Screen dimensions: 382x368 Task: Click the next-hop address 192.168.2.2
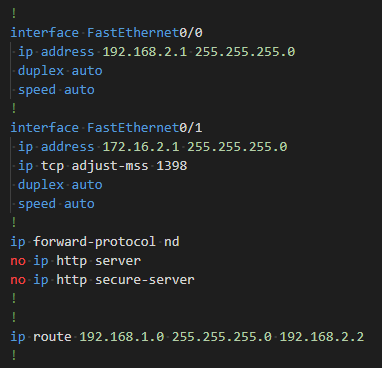tap(322, 337)
